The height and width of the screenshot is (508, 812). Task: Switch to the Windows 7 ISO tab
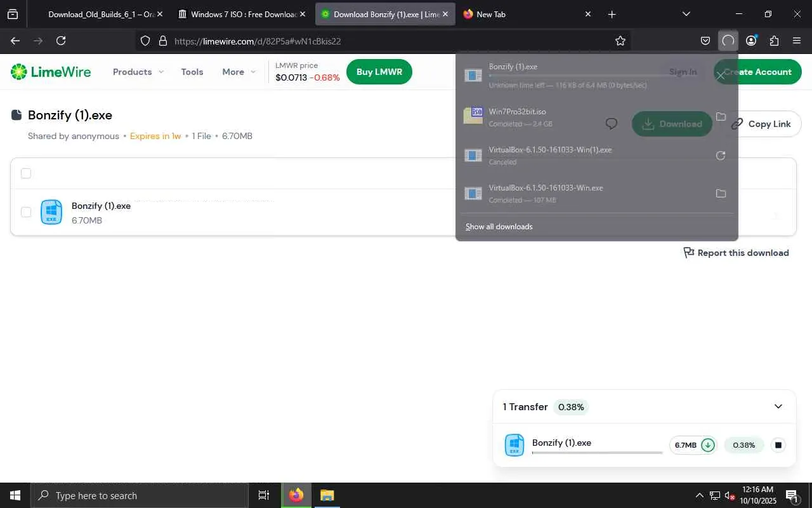coord(243,14)
